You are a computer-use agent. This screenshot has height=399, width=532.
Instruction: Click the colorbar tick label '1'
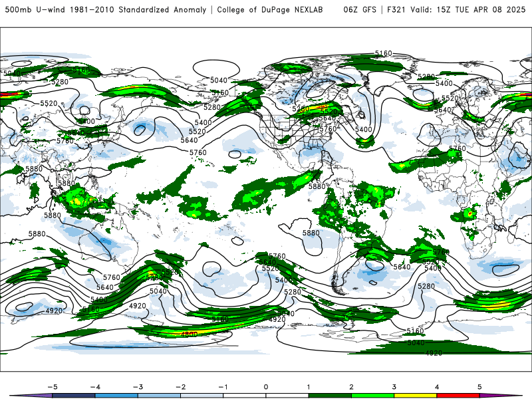tap(309, 387)
